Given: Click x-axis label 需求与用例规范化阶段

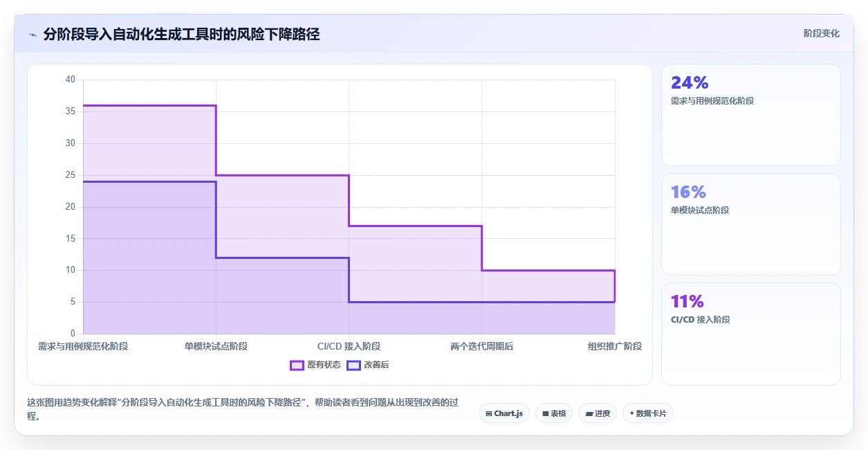Looking at the screenshot, I should (83, 346).
